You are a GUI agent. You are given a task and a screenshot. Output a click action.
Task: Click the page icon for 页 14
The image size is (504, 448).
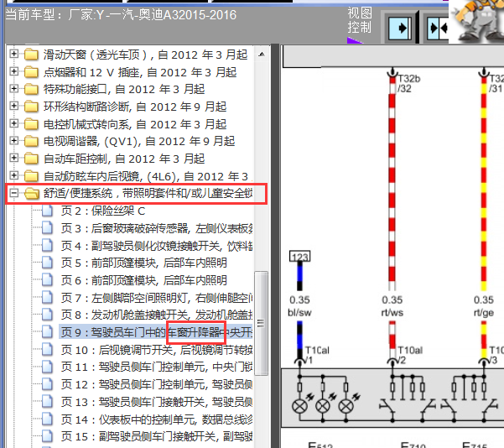coord(47,419)
